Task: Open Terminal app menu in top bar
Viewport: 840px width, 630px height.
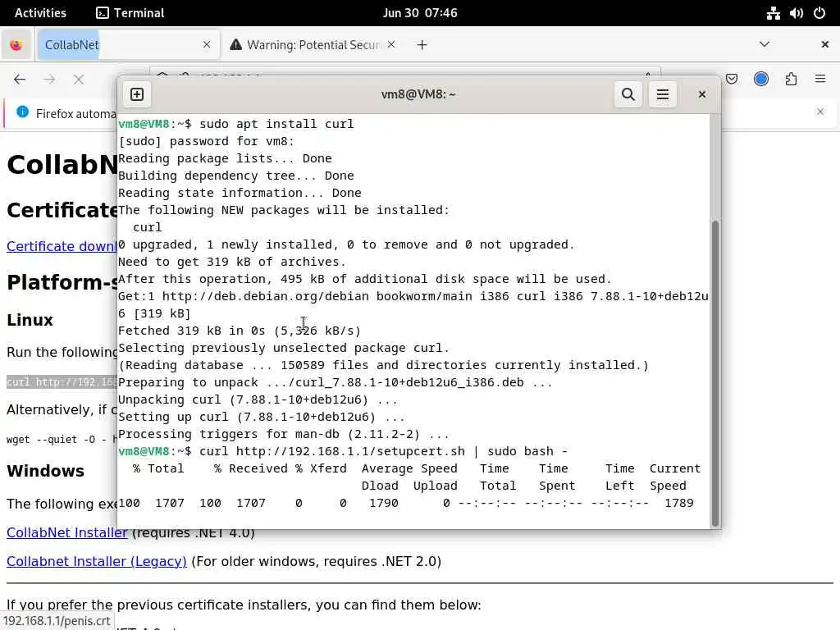Action: [x=130, y=13]
